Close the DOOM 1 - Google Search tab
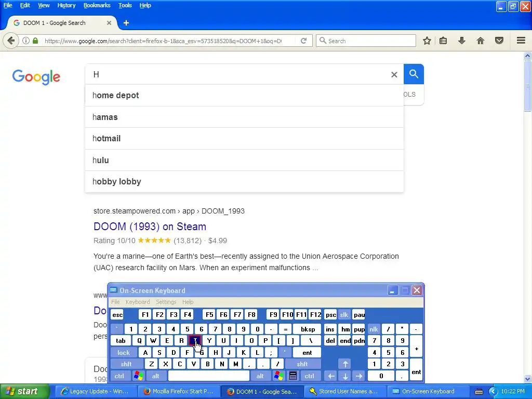 [109, 23]
